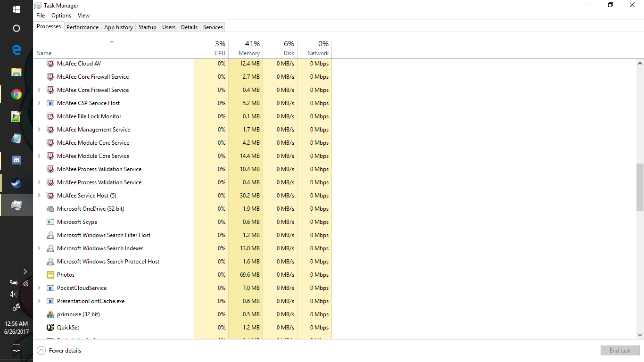Open Google Chrome from the taskbar
This screenshot has height=362, width=644.
17,94
